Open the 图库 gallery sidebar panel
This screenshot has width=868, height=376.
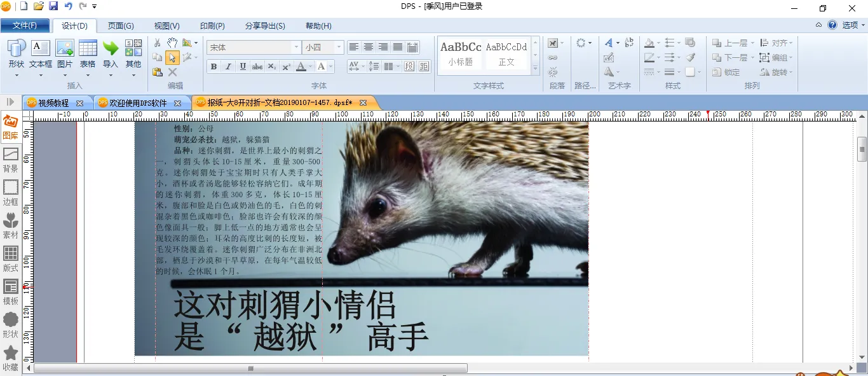[10, 127]
